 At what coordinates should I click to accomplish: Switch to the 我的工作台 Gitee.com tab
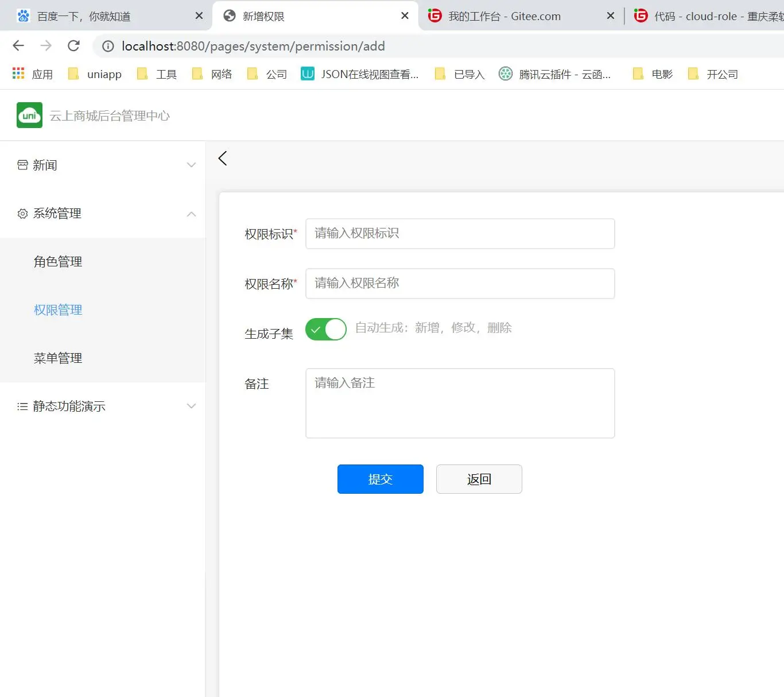coord(504,16)
